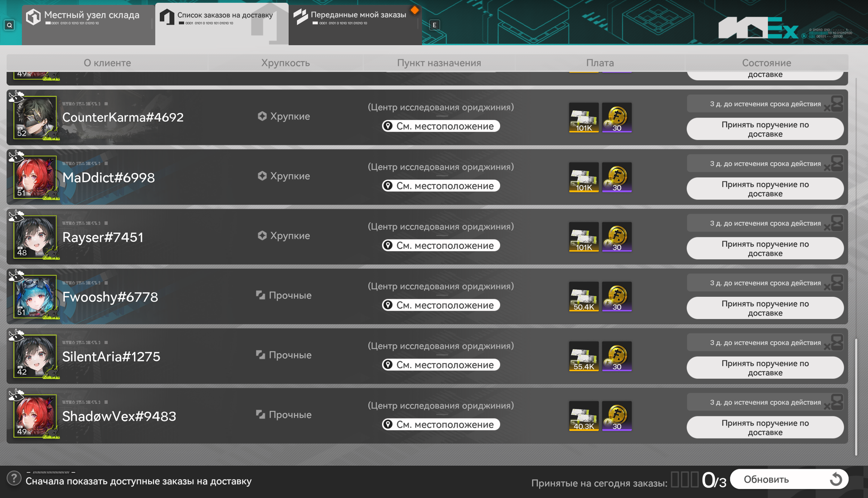The height and width of the screenshot is (498, 868).
Task: Click the Обновить refresh button
Action: click(789, 479)
